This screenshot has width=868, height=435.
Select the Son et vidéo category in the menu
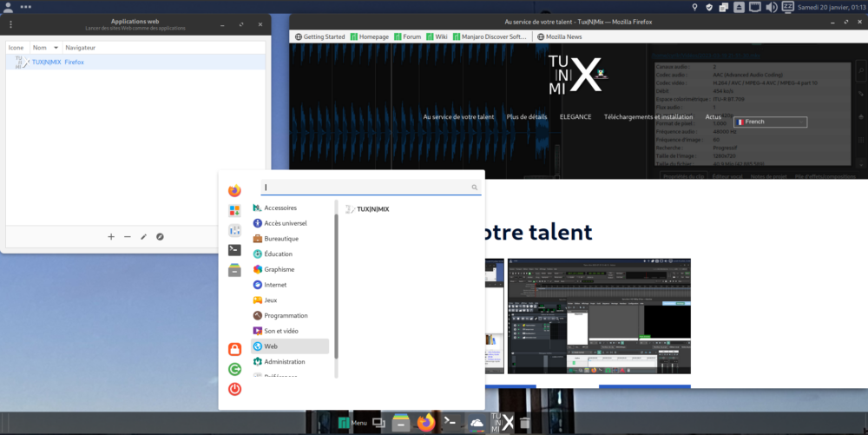click(x=290, y=331)
